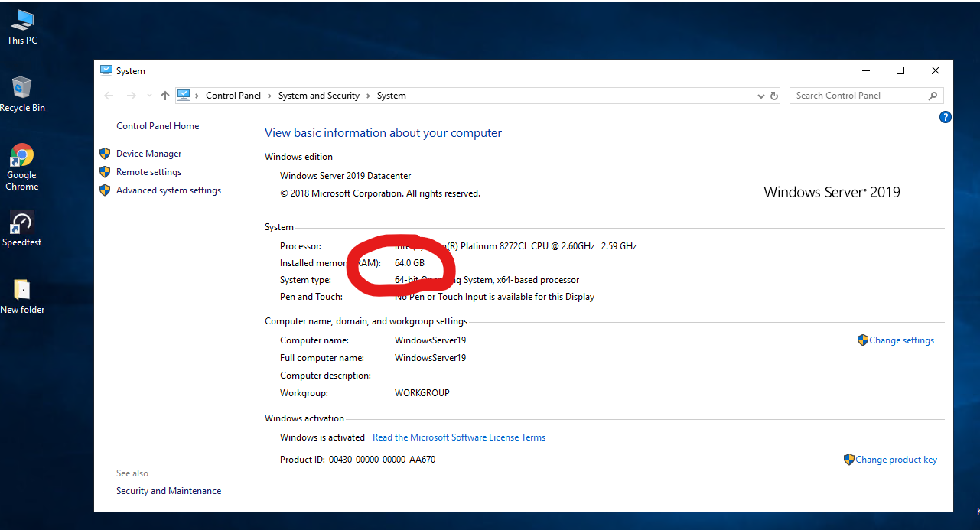
Task: Click Change product key link
Action: pyautogui.click(x=896, y=460)
